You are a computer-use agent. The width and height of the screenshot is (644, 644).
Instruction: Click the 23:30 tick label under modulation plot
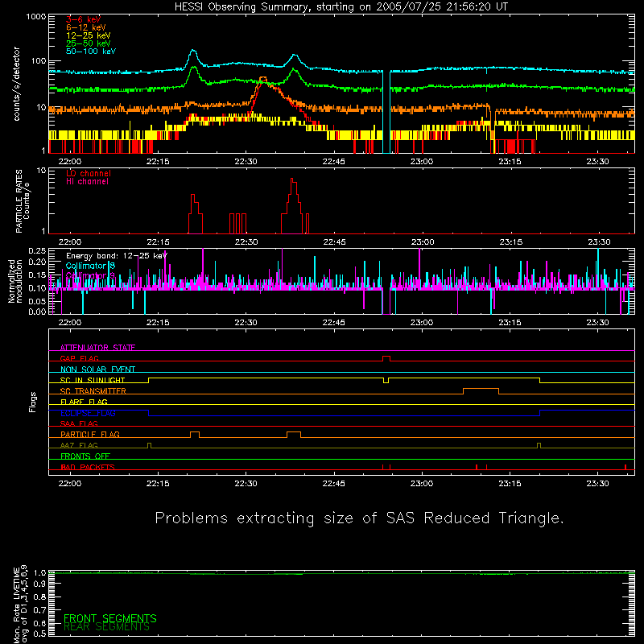[x=597, y=323]
